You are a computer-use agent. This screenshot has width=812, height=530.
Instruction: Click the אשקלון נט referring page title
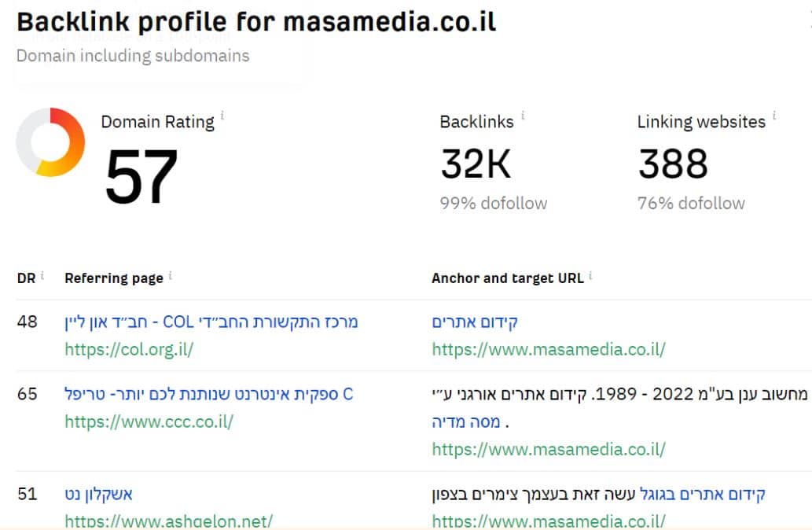[98, 495]
